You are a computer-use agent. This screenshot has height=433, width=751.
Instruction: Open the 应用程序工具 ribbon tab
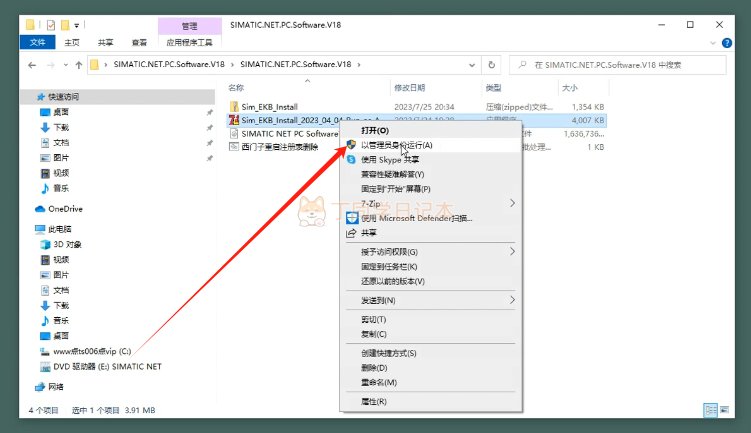coord(189,43)
